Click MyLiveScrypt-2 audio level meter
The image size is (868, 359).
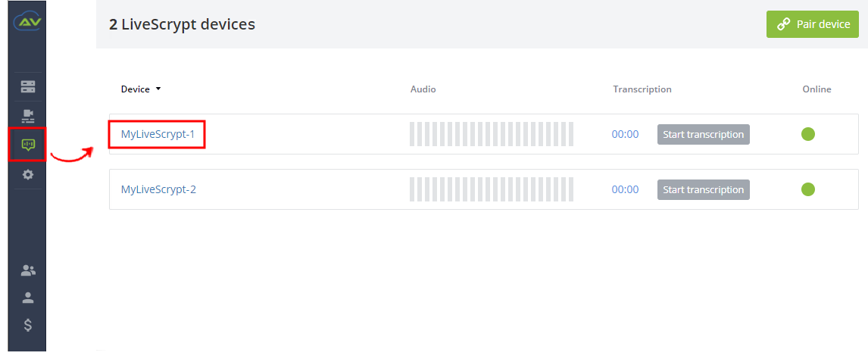tap(492, 189)
